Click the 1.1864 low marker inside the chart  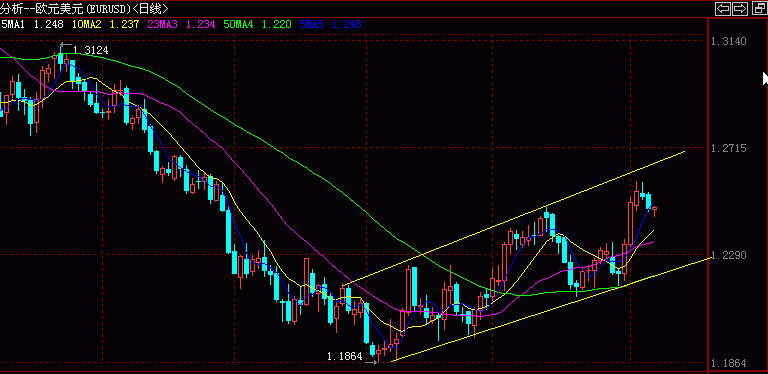344,356
